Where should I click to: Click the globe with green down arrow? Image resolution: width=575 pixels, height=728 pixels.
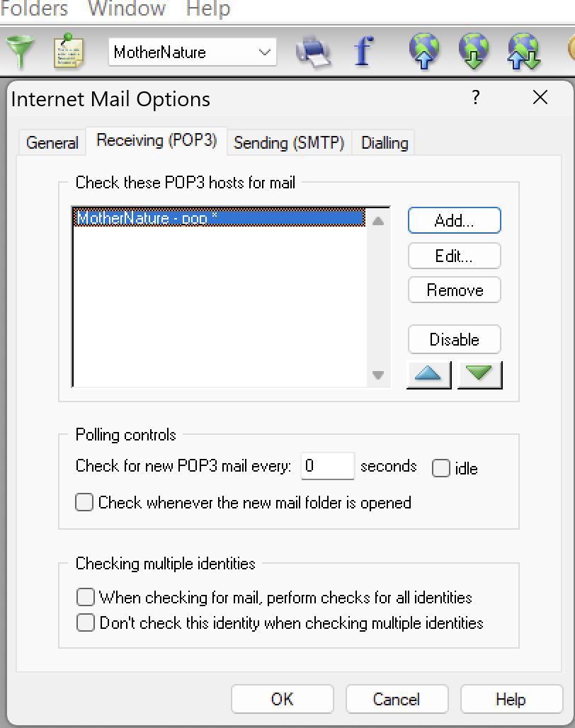coord(473,52)
